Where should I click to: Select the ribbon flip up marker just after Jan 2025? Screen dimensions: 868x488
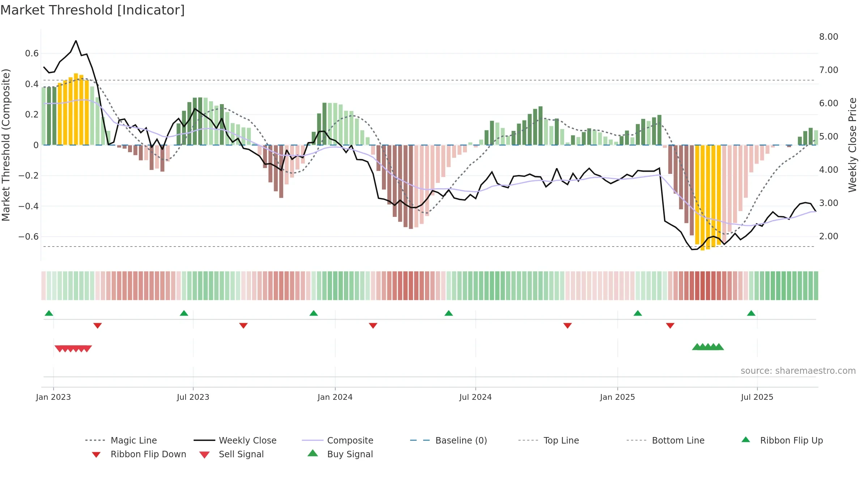(x=638, y=313)
